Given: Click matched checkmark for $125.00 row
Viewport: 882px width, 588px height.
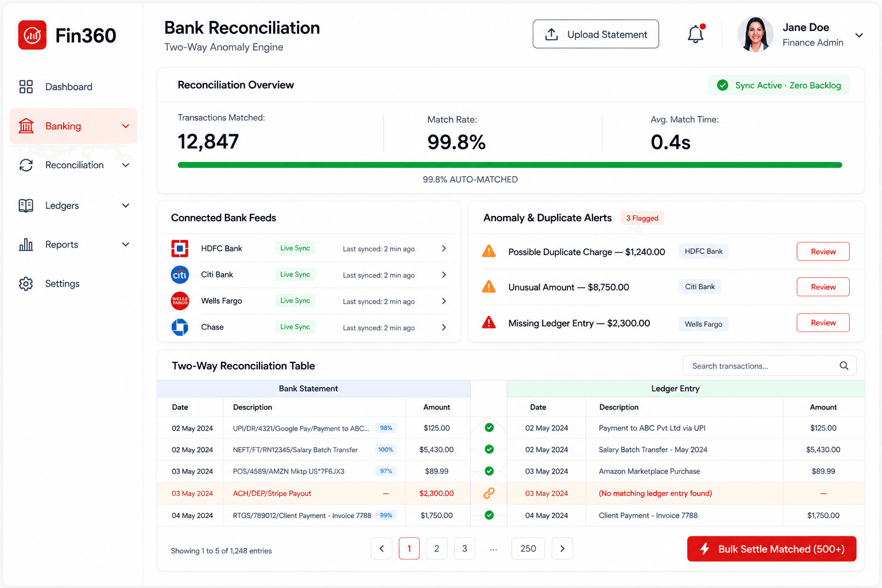Looking at the screenshot, I should click(x=489, y=427).
